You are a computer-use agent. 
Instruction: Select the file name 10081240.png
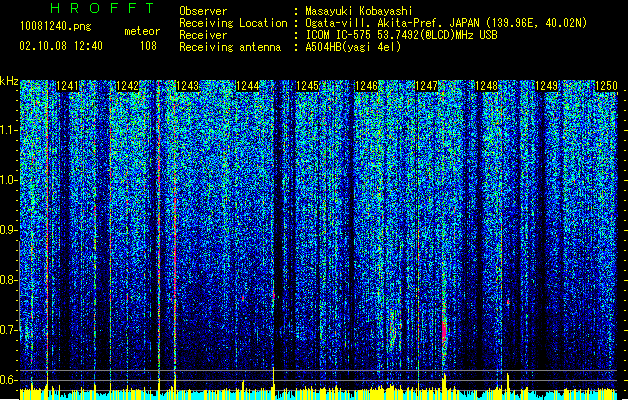pos(55,27)
